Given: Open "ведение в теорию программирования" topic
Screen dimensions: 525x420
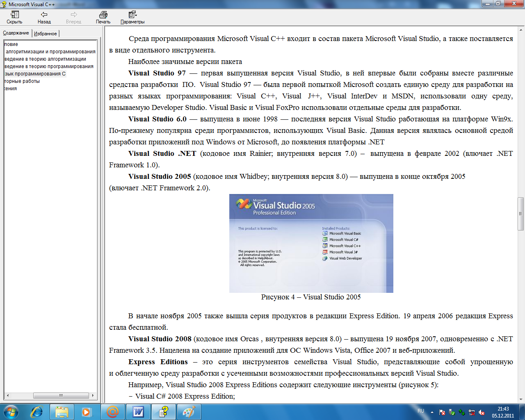Looking at the screenshot, I should [49, 66].
